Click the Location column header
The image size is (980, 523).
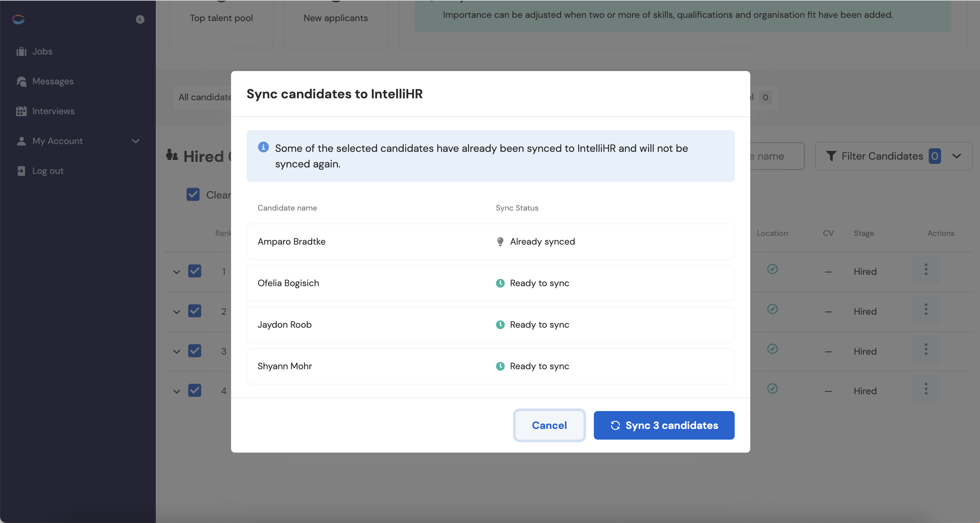(x=772, y=233)
